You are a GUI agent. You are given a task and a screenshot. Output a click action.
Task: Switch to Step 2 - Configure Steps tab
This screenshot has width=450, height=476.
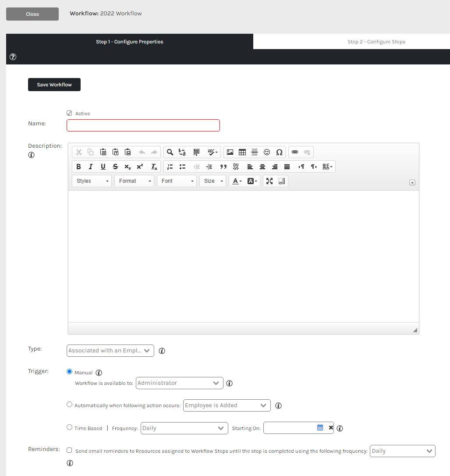point(376,42)
